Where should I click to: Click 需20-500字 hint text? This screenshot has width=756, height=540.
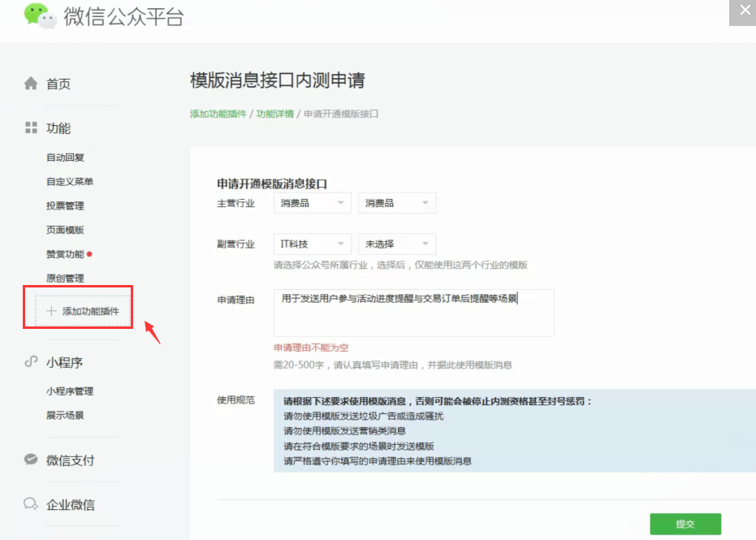pos(392,365)
